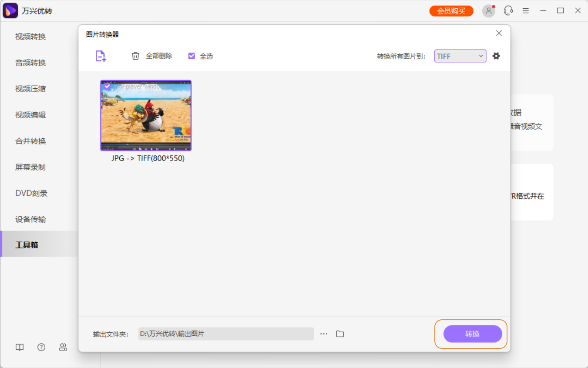The image size is (588, 368).
Task: Click the delete-all trash icon
Action: (x=135, y=56)
